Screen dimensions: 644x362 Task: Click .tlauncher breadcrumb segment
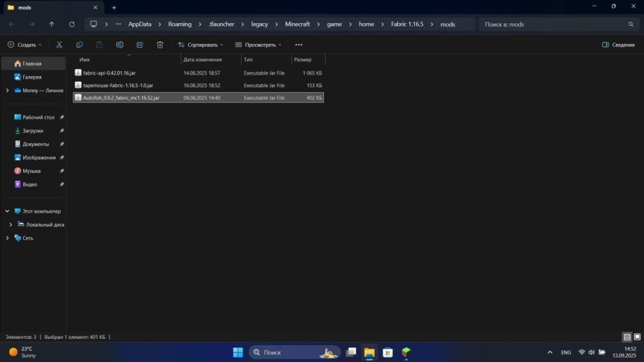[x=222, y=24]
